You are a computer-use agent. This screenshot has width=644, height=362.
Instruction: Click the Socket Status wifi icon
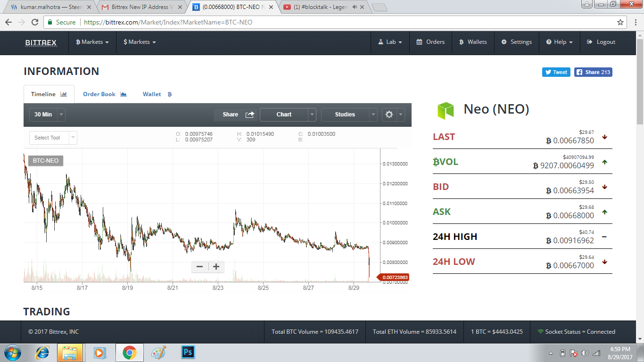pos(541,332)
